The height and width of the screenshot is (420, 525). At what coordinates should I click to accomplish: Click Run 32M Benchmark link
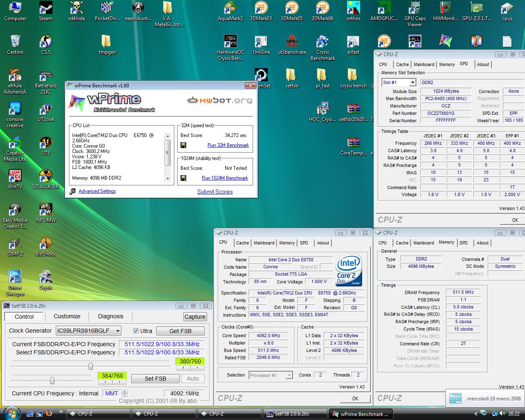(x=228, y=145)
